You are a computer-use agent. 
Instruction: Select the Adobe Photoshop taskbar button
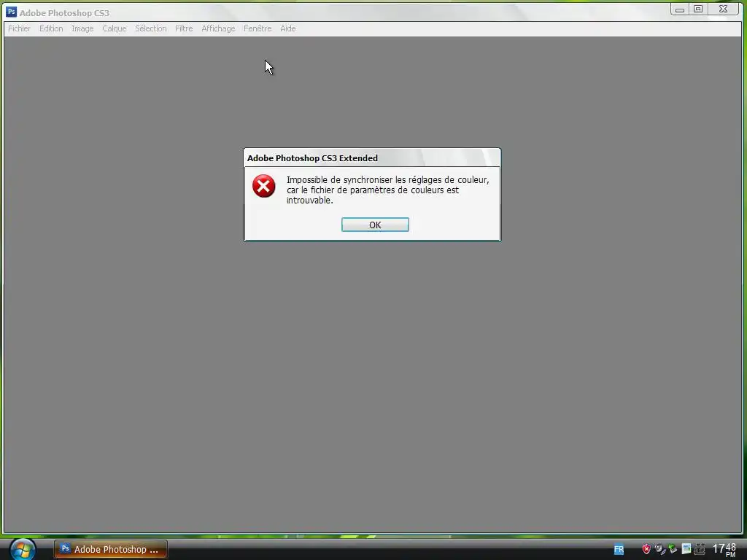(111, 549)
